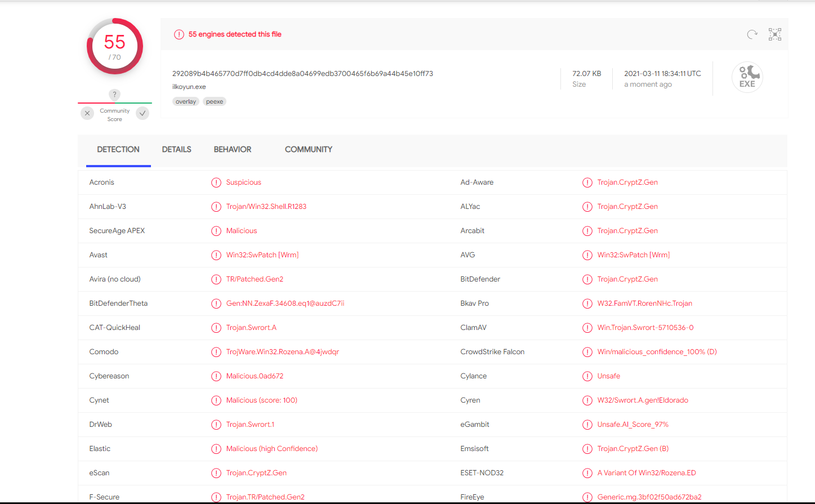
Task: Click the warning icon in AVG row
Action: 587,255
